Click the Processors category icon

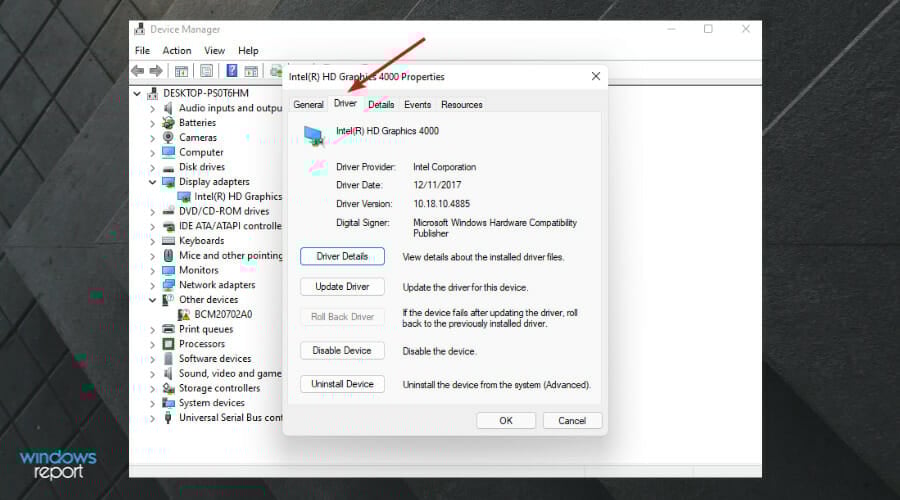tap(168, 344)
